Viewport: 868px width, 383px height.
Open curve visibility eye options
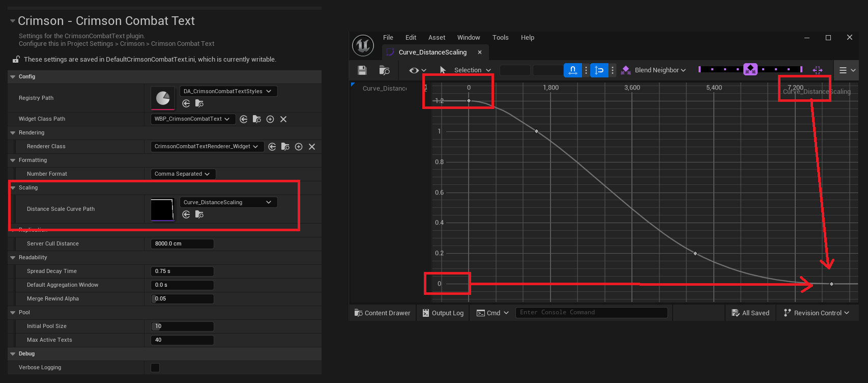[x=418, y=70]
